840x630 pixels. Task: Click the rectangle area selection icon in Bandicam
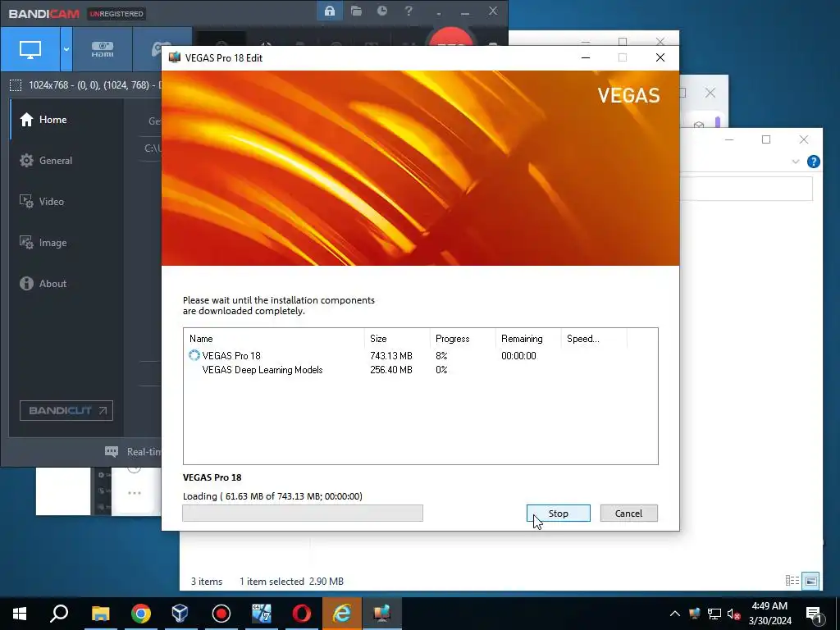pyautogui.click(x=16, y=84)
